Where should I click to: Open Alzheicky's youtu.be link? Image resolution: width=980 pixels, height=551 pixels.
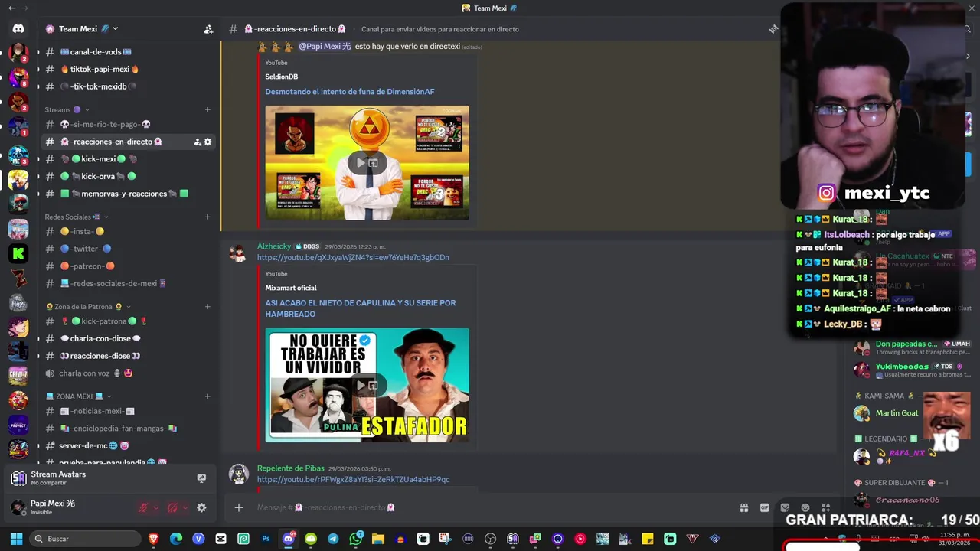point(353,258)
